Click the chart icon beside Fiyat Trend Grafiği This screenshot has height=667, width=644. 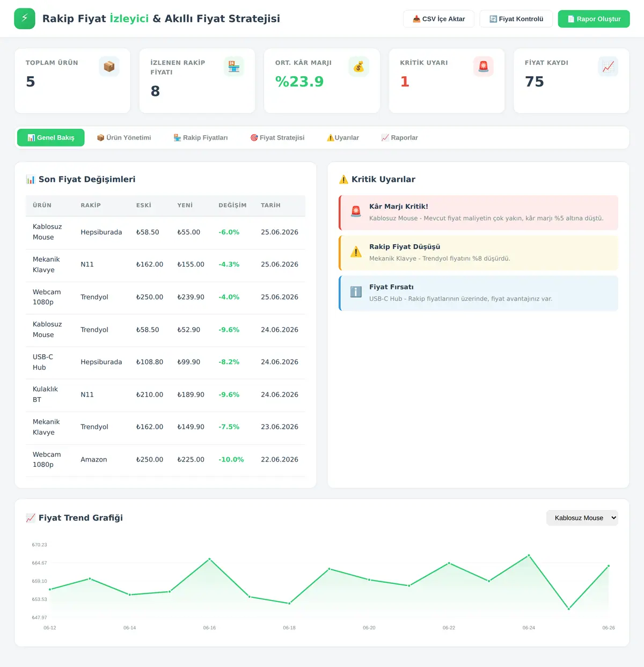[31, 518]
